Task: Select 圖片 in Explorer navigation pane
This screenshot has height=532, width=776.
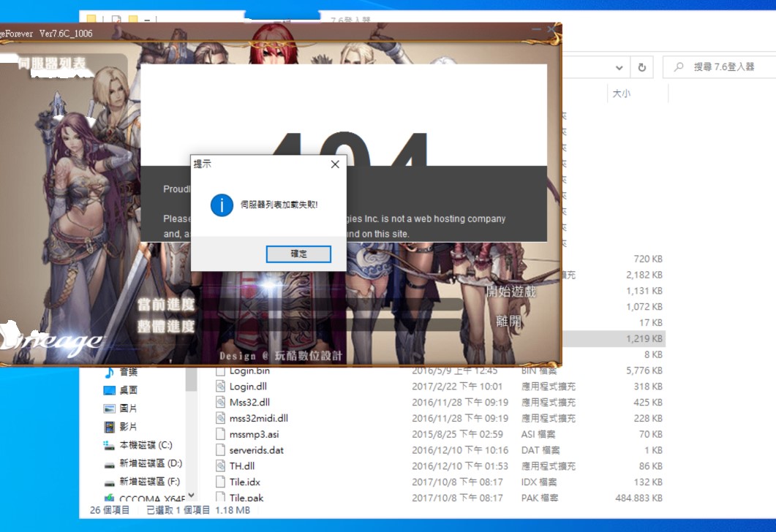Action: (128, 408)
